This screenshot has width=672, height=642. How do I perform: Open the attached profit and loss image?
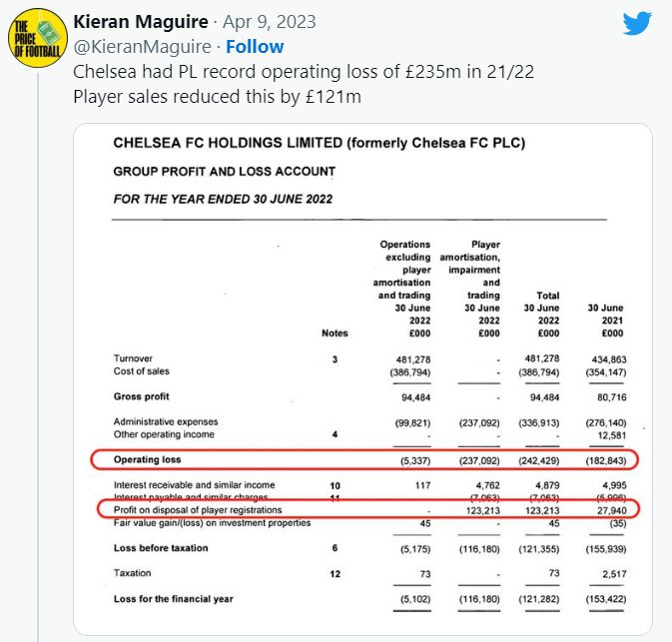(x=362, y=379)
